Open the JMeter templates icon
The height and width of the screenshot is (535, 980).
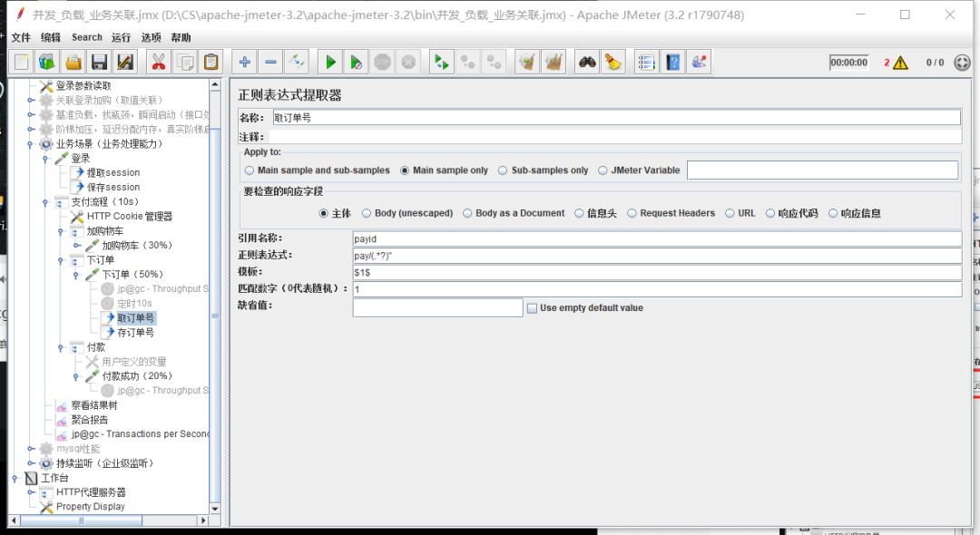[x=45, y=61]
